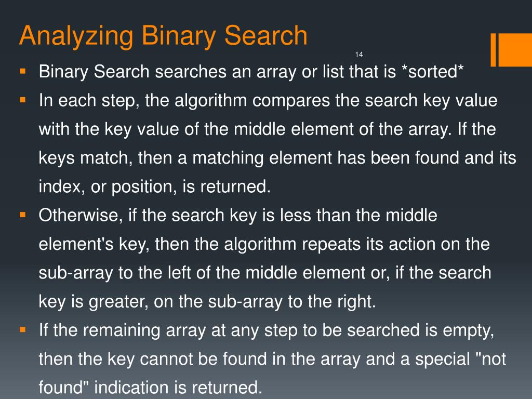Click the line ending "indication is returned."
The height and width of the screenshot is (399, 532).
(x=149, y=388)
